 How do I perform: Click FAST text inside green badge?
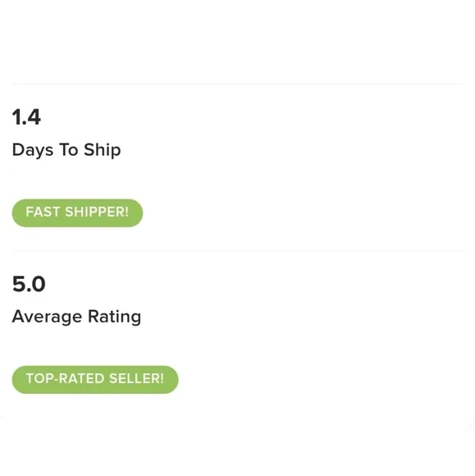[43, 212]
